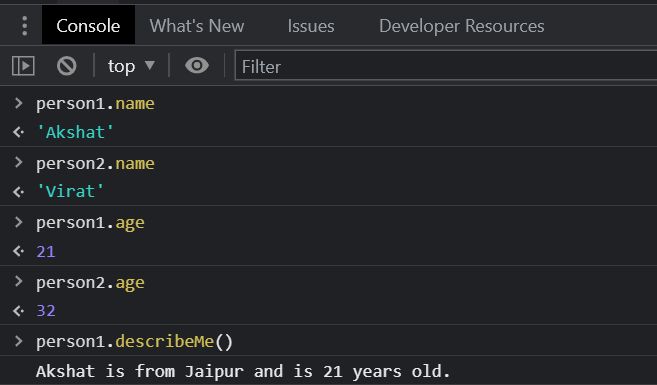Clear the console output
The width and height of the screenshot is (657, 385).
click(67, 66)
